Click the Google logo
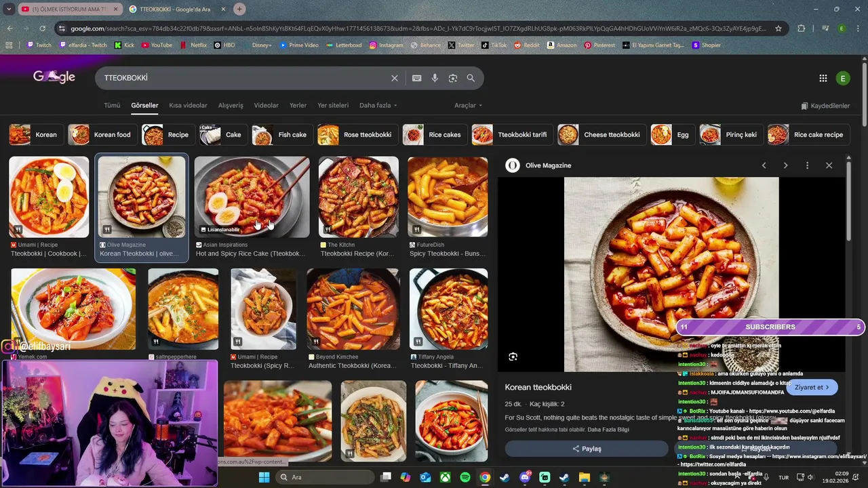The height and width of the screenshot is (488, 868). pos(54,77)
